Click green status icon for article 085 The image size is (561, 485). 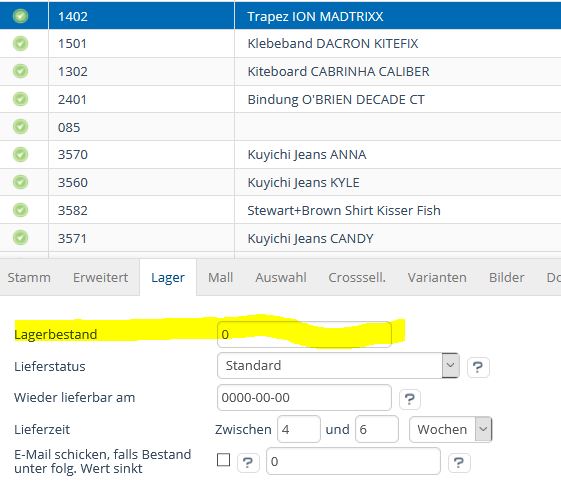click(x=20, y=126)
